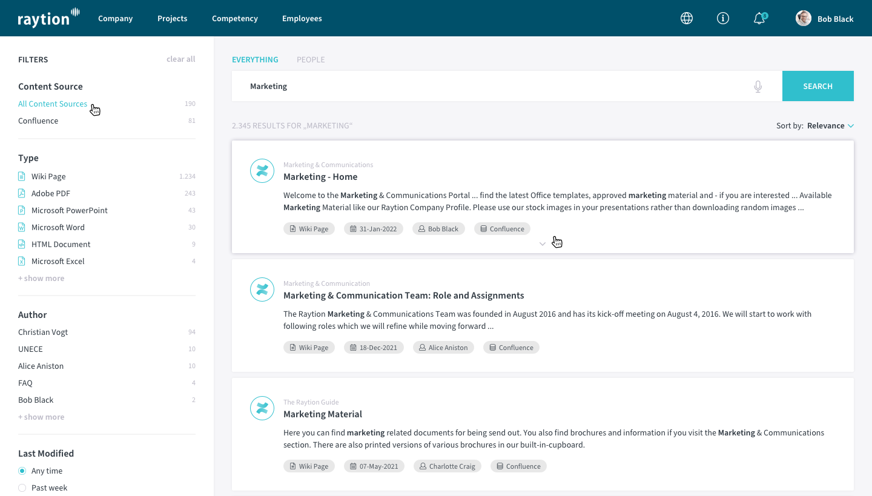Select the Any time radio button
The height and width of the screenshot is (496, 872).
(22, 471)
